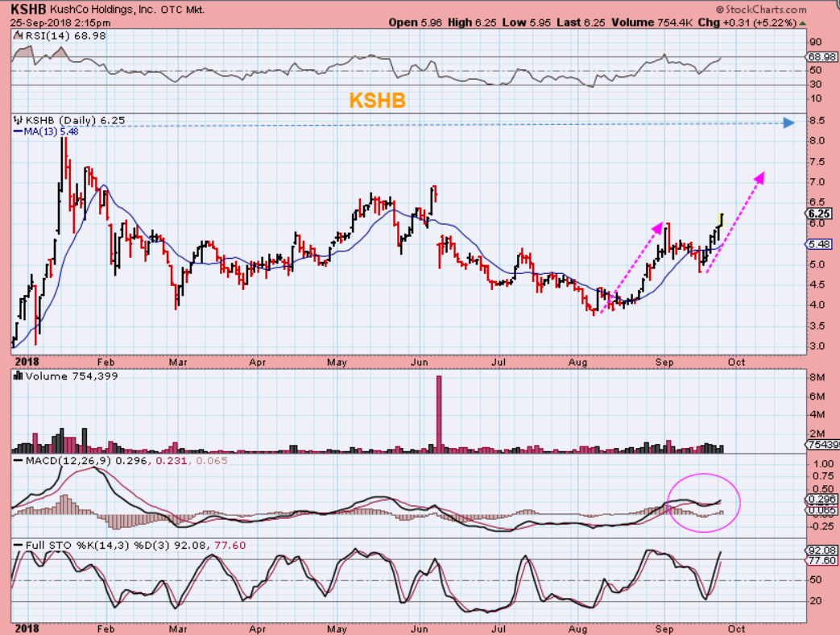Click the Volume 754.4K header value

coord(652,23)
